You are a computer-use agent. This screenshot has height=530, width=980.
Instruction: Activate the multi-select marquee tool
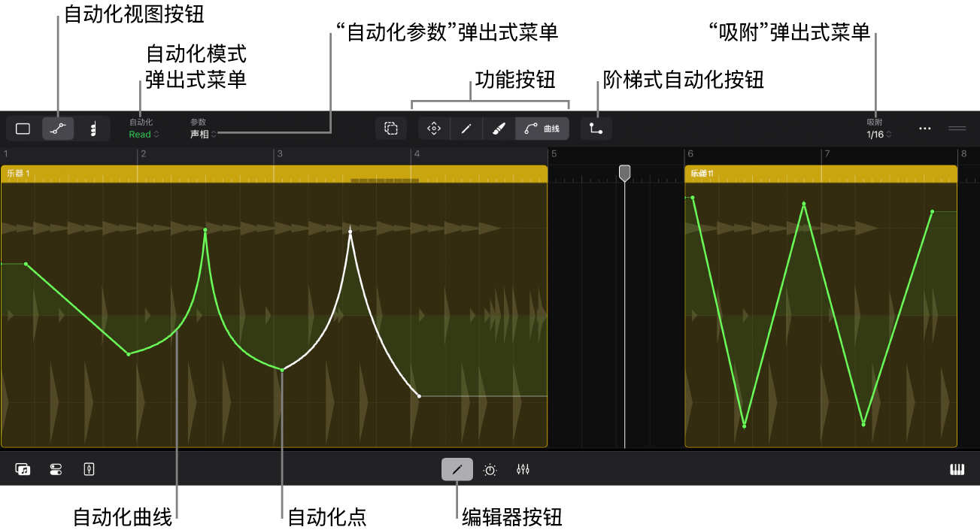pyautogui.click(x=391, y=129)
